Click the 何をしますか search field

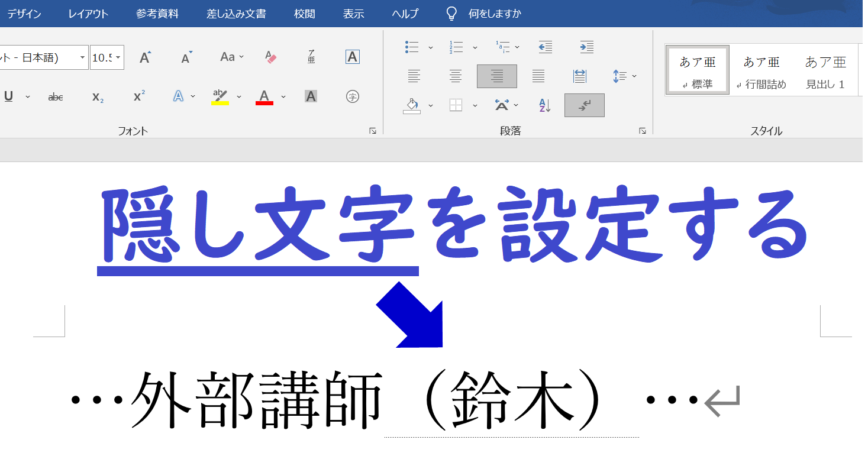(495, 14)
